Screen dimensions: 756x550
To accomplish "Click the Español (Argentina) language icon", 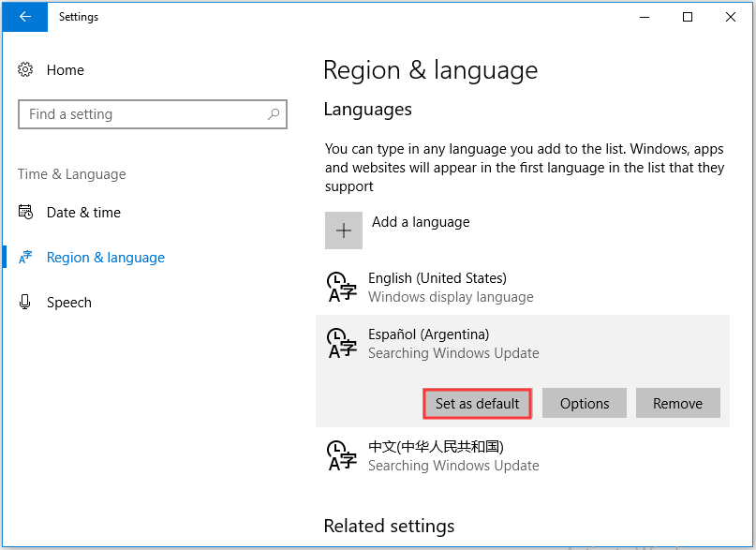I will (342, 344).
